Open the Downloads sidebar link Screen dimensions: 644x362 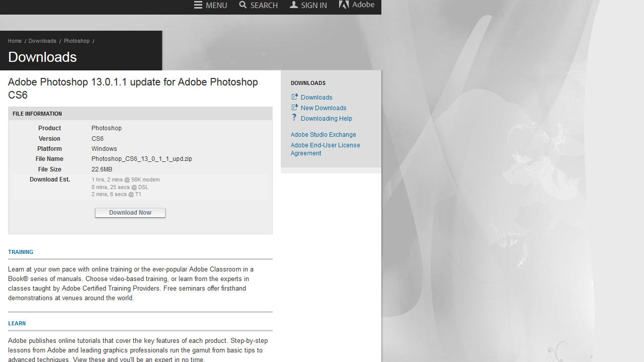point(316,98)
